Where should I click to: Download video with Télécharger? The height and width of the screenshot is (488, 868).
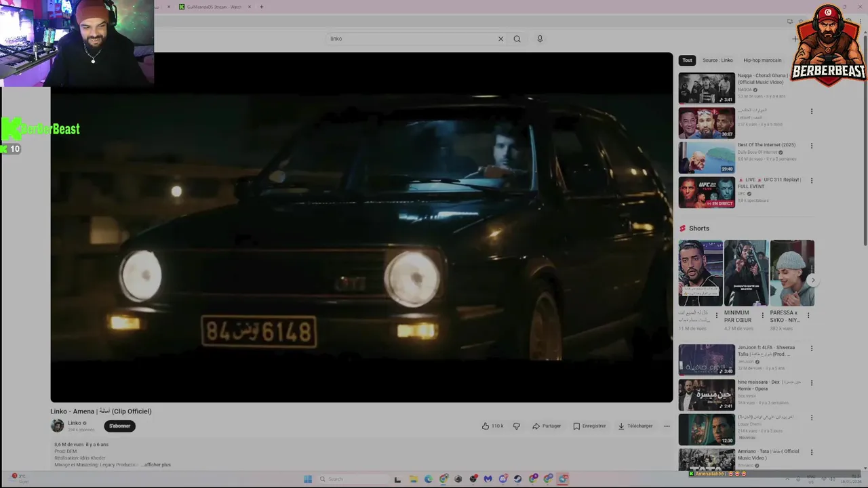(635, 426)
